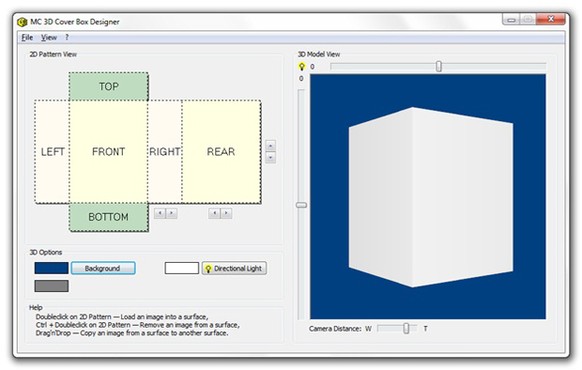Viewport: 582px width, 370px height.
Task: Select the BOTTOM surface panel
Action: (x=108, y=217)
